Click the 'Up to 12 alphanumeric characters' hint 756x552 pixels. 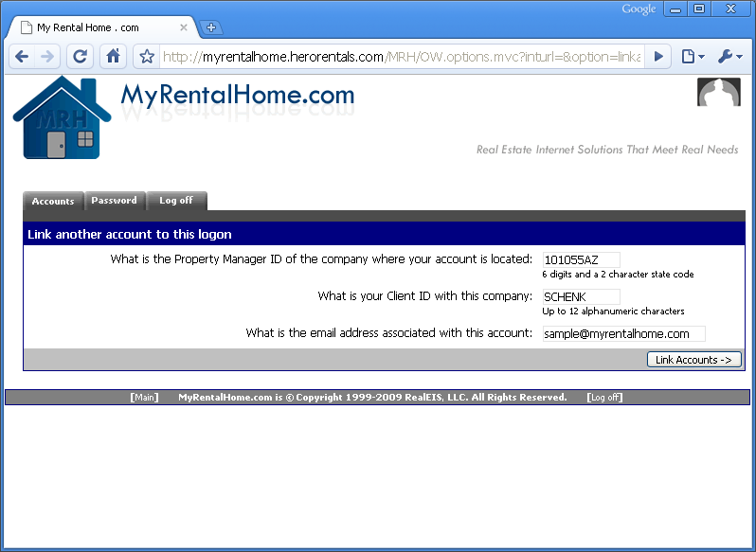tap(613, 312)
